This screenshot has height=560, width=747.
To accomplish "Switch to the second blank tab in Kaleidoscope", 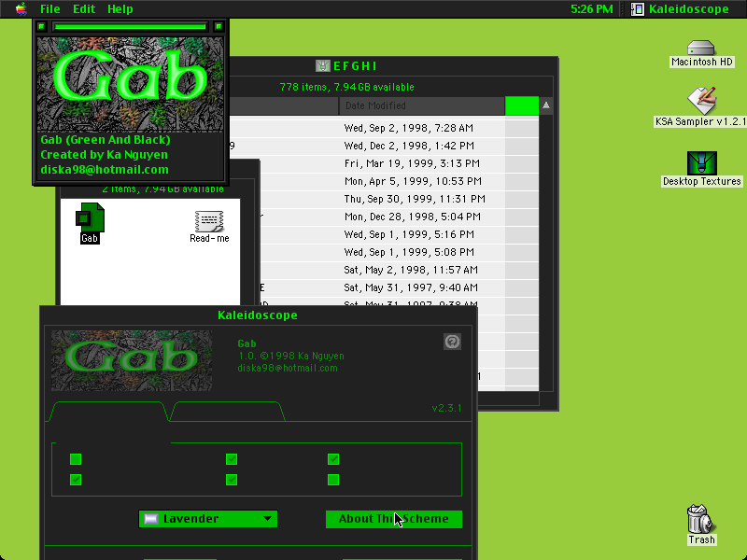I will coord(227,412).
